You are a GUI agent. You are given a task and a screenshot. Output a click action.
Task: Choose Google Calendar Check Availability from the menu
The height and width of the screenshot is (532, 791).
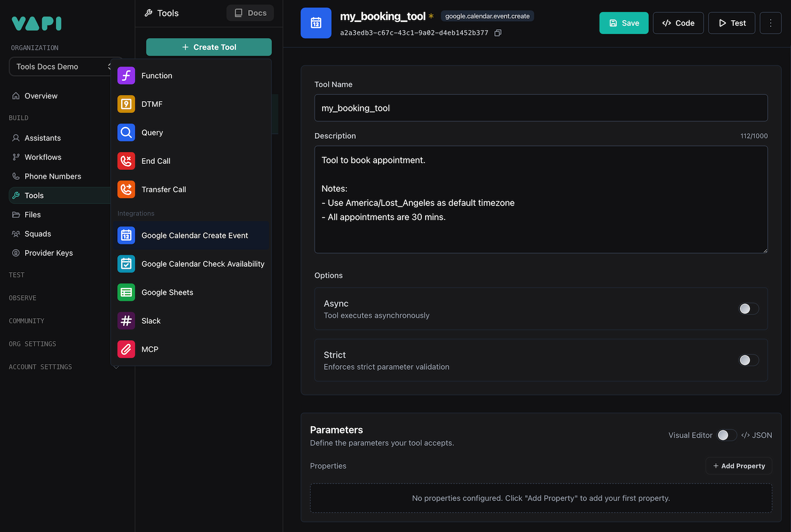(203, 264)
